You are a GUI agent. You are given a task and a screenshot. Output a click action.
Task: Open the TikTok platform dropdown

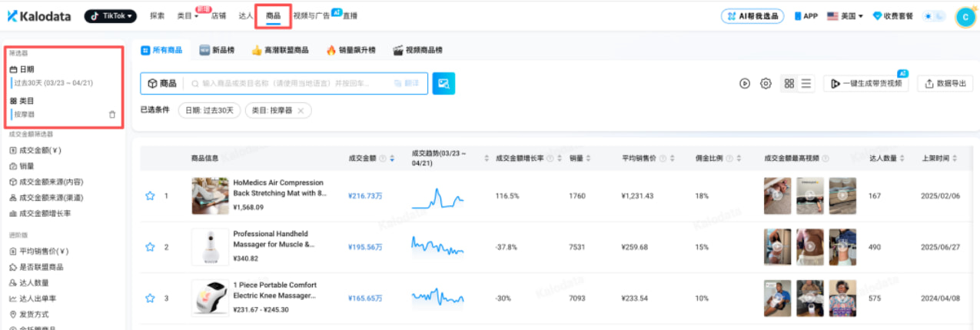[110, 15]
